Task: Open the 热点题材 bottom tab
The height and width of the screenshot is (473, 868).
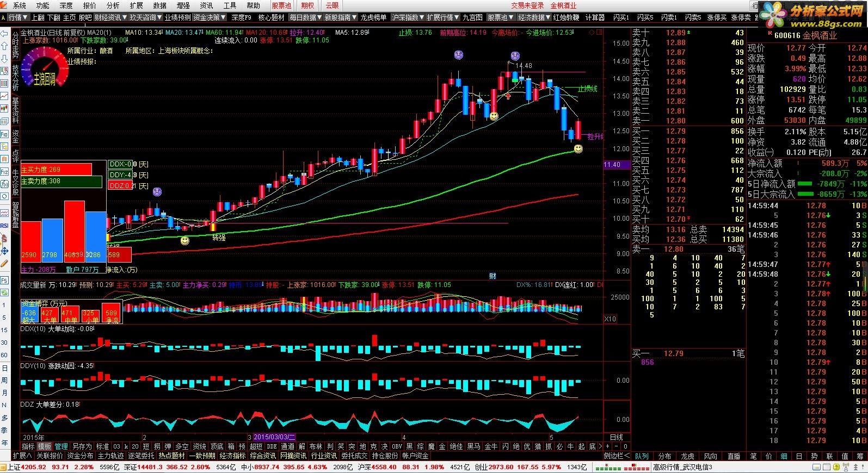Action: 171,456
